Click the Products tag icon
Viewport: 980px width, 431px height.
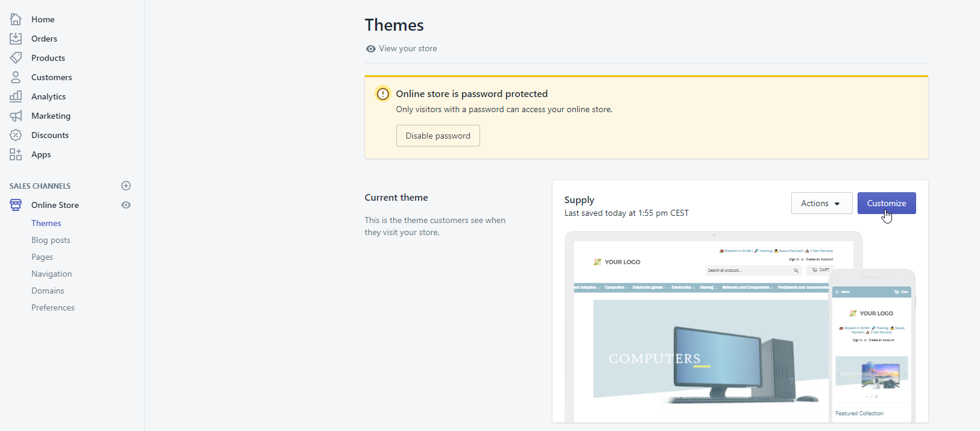16,58
